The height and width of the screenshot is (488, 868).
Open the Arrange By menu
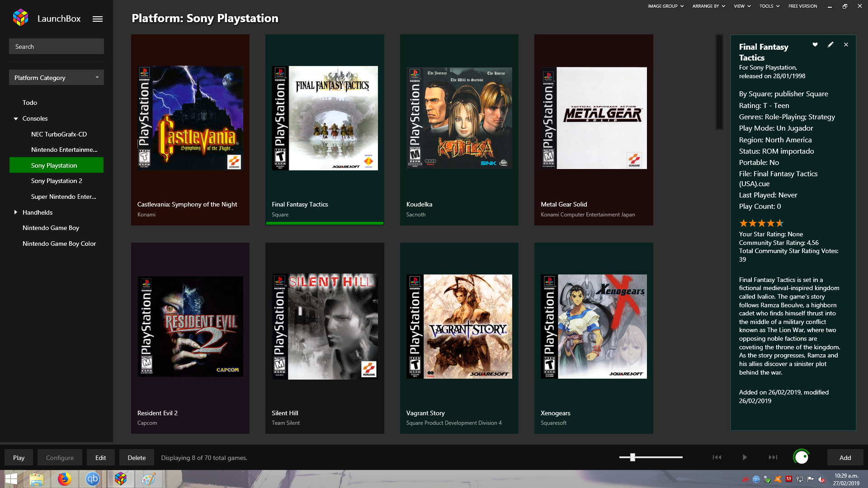click(x=708, y=6)
